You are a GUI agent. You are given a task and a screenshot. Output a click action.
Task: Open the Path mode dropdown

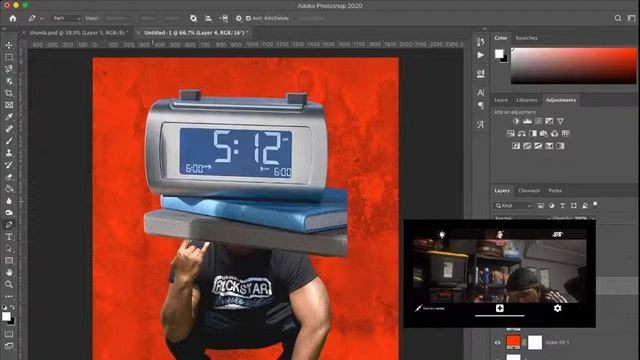[x=66, y=18]
